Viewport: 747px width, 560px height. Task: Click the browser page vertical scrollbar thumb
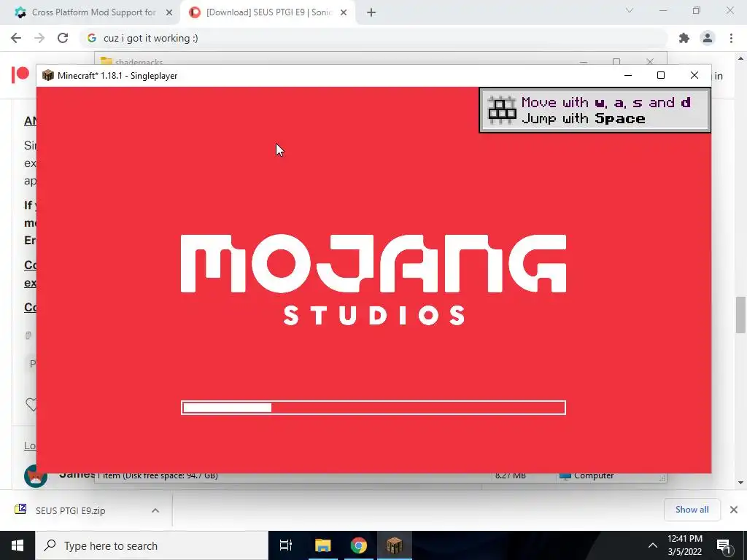(740, 315)
